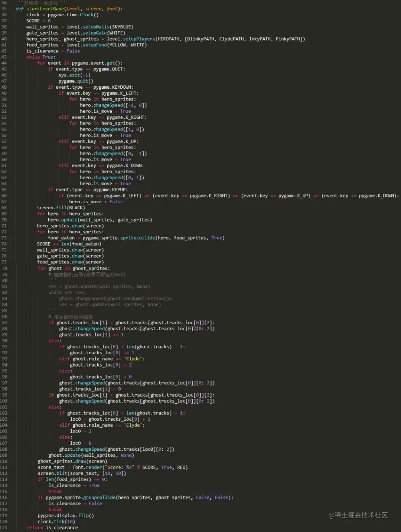Click the 'font.render("Score: %s"' line
This screenshot has height=532, width=401.
click(x=113, y=467)
